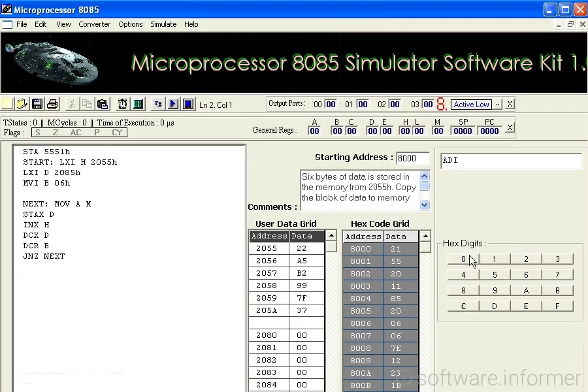Open the Simulate menu
The width and height of the screenshot is (588, 392).
tap(163, 24)
